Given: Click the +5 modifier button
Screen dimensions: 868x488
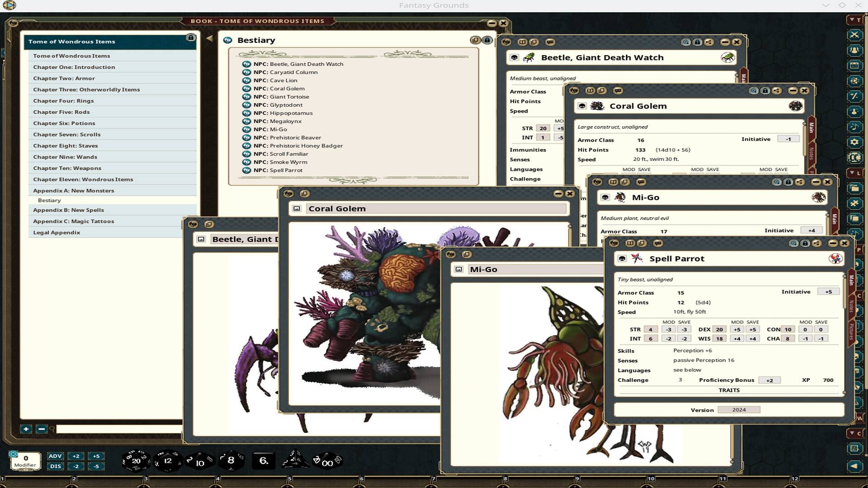Looking at the screenshot, I should (96, 456).
